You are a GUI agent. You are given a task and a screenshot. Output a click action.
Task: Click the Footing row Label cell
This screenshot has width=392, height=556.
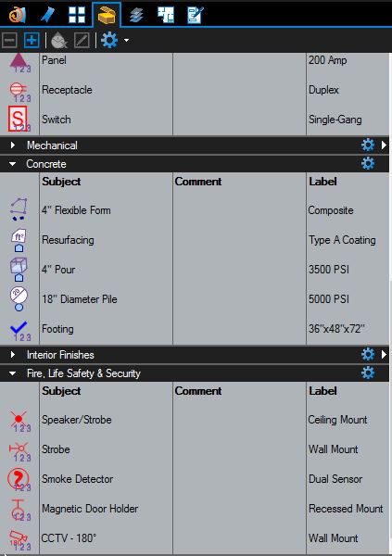point(348,329)
